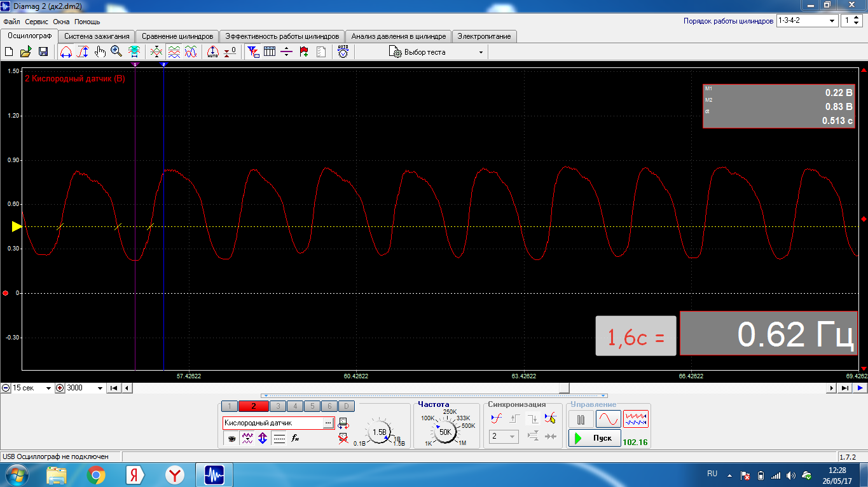The image size is (868, 487).
Task: Click the line style icon
Action: pyautogui.click(x=279, y=438)
